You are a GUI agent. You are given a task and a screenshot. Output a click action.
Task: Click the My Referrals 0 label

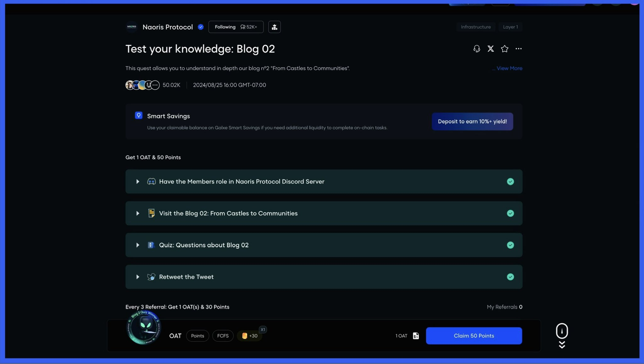click(504, 307)
